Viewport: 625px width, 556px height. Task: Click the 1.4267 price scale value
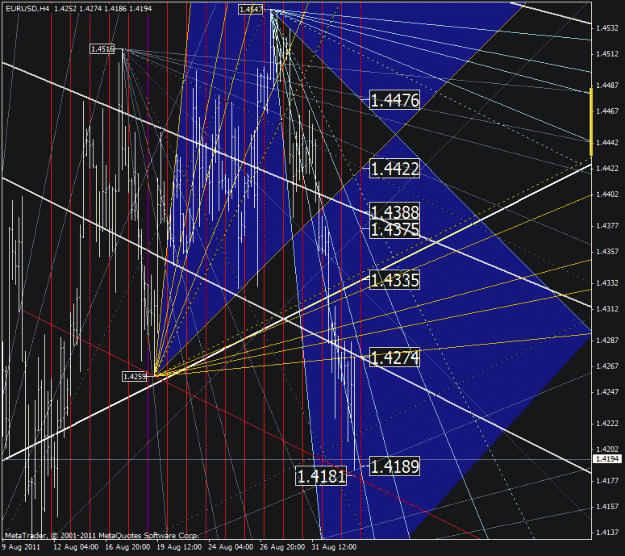click(607, 366)
